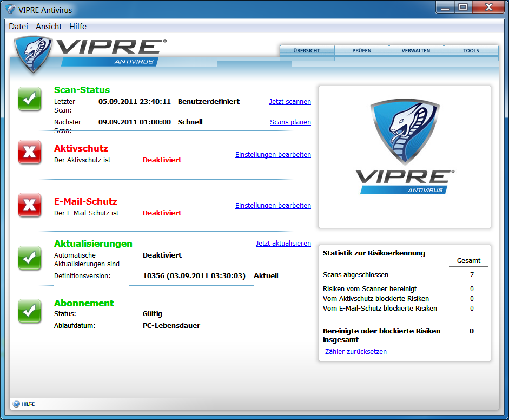Close the VIPRE Antivirus window

point(488,7)
